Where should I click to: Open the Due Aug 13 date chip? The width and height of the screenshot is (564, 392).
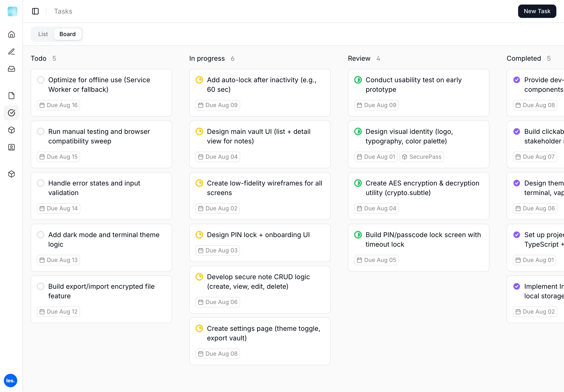click(59, 260)
